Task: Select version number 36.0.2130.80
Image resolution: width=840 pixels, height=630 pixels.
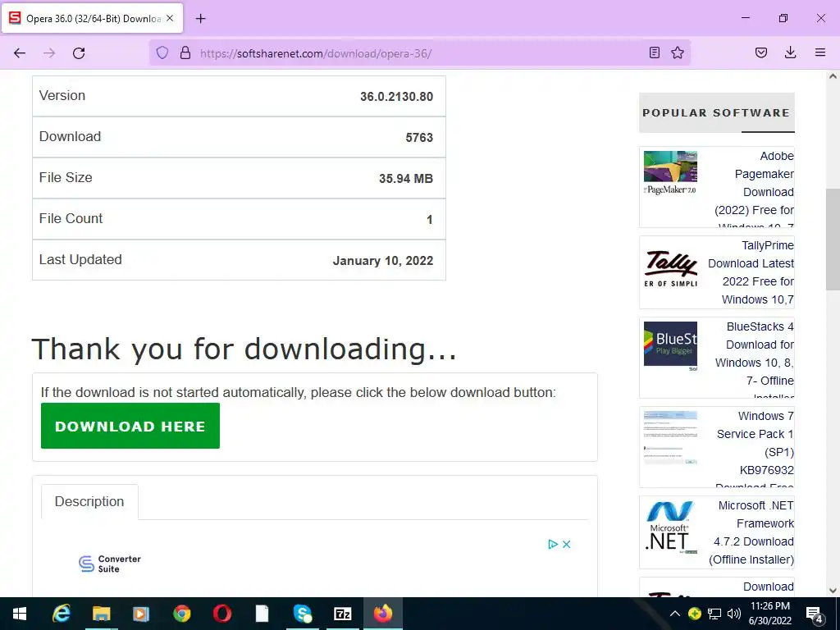Action: tap(396, 97)
